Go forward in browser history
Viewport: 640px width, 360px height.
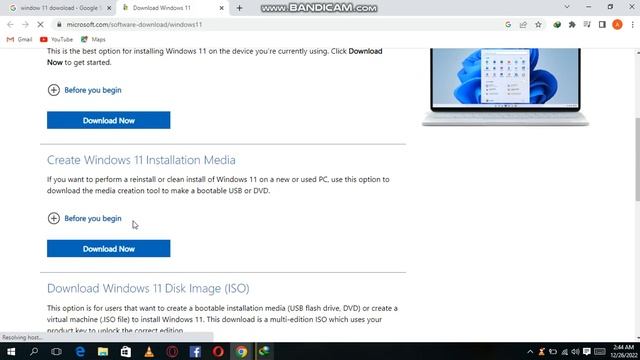click(25, 24)
